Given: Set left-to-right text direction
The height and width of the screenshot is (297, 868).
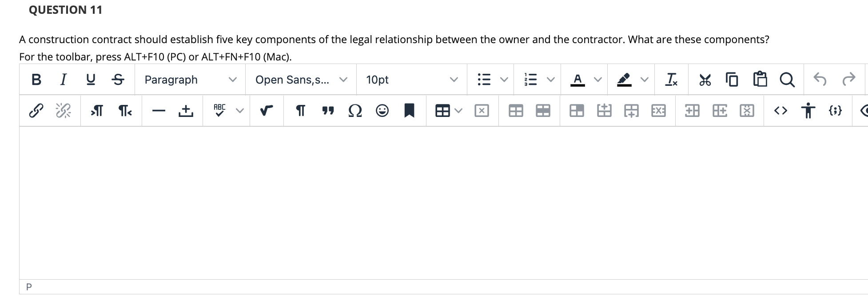Looking at the screenshot, I should (97, 111).
